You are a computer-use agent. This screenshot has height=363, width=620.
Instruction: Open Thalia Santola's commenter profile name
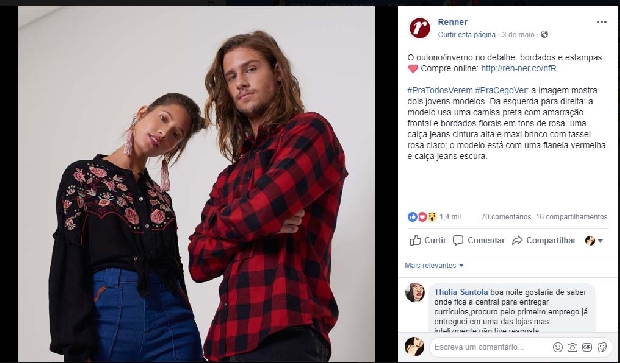pos(461,293)
